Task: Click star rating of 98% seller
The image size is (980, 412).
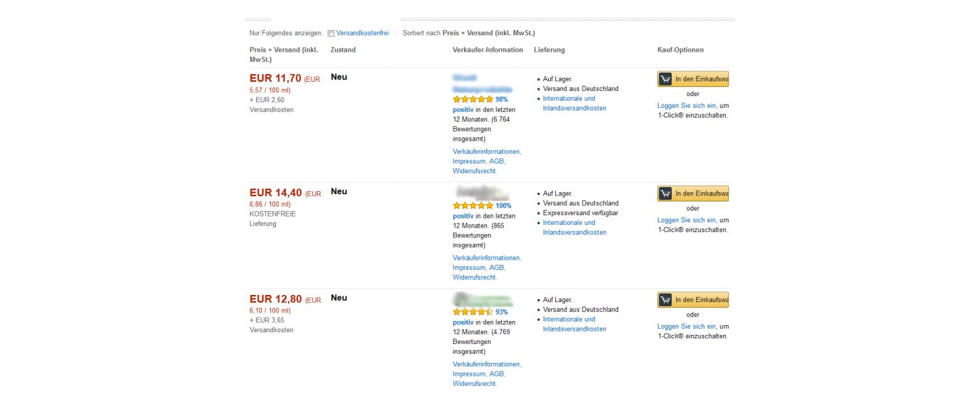Action: click(473, 99)
